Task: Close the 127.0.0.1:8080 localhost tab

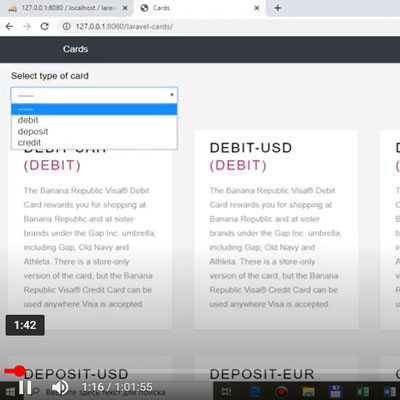Action: pos(125,8)
